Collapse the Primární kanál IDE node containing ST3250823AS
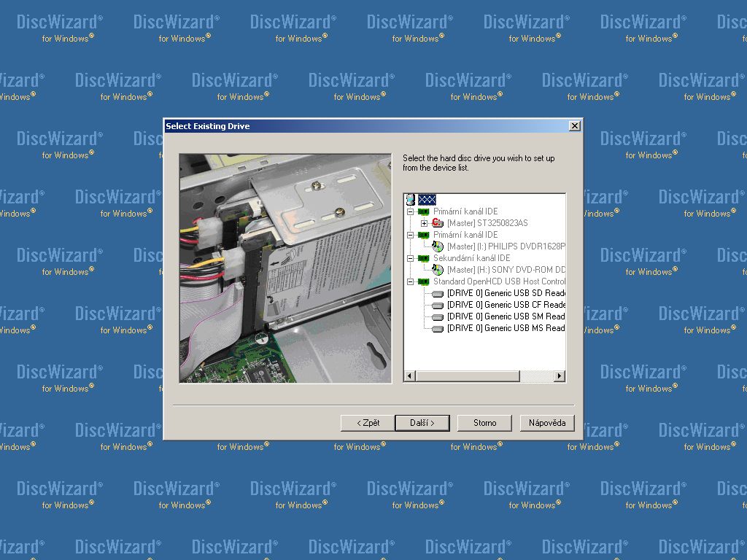 tap(410, 211)
